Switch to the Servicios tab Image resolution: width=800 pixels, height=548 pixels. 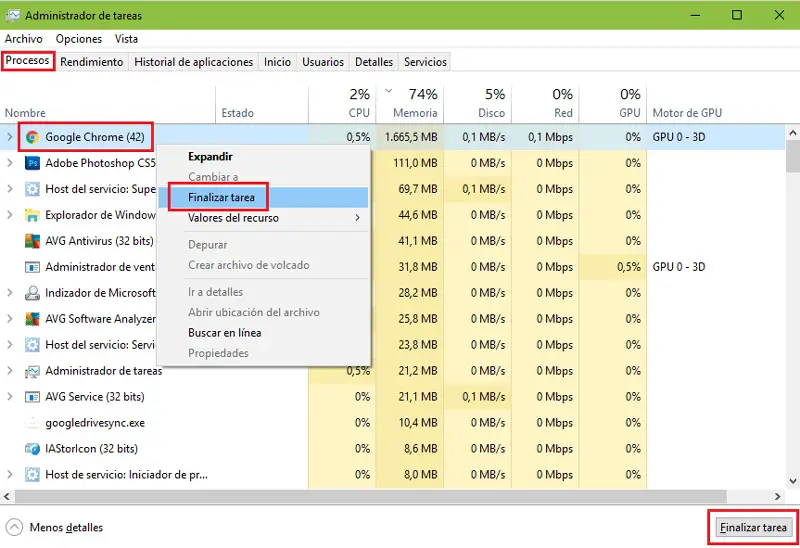coord(426,62)
